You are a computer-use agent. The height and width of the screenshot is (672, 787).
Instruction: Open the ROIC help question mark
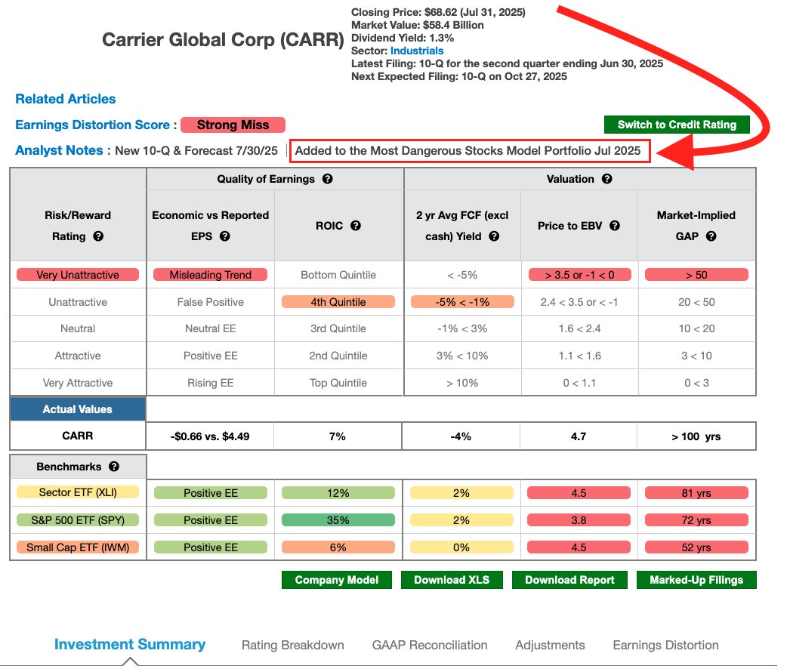356,225
